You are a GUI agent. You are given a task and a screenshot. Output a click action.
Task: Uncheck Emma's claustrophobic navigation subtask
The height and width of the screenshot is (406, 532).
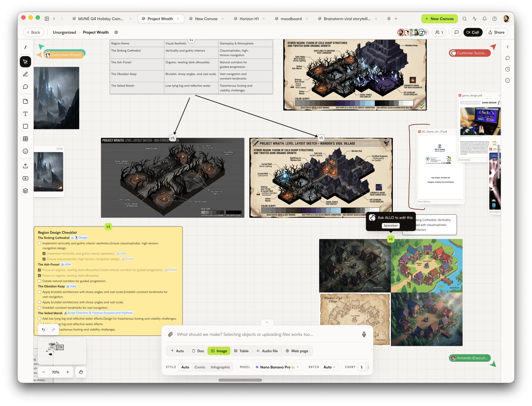44,259
